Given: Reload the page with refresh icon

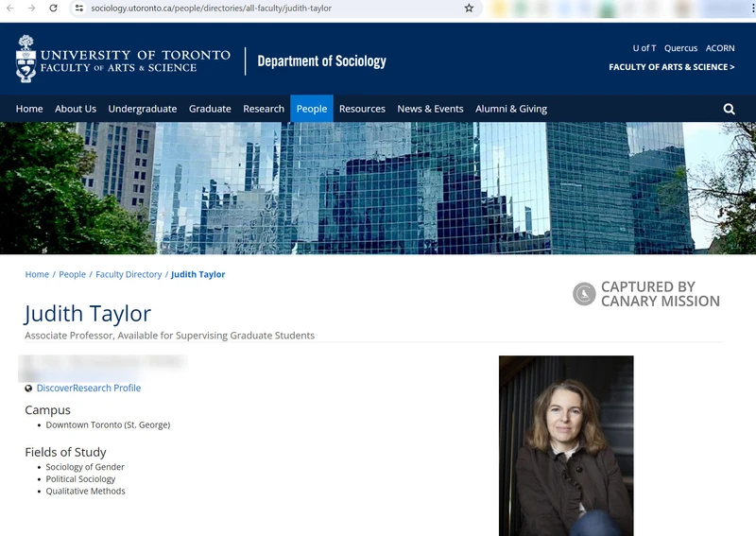Looking at the screenshot, I should click(x=54, y=9).
